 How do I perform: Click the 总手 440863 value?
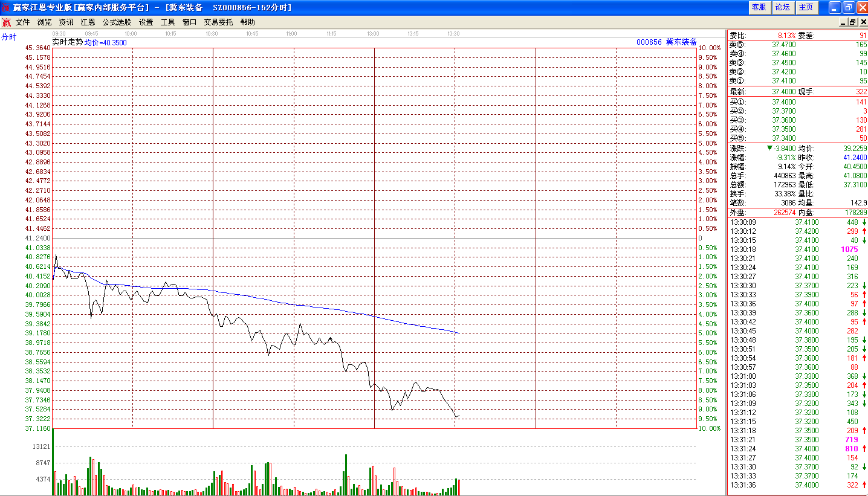[x=785, y=176]
